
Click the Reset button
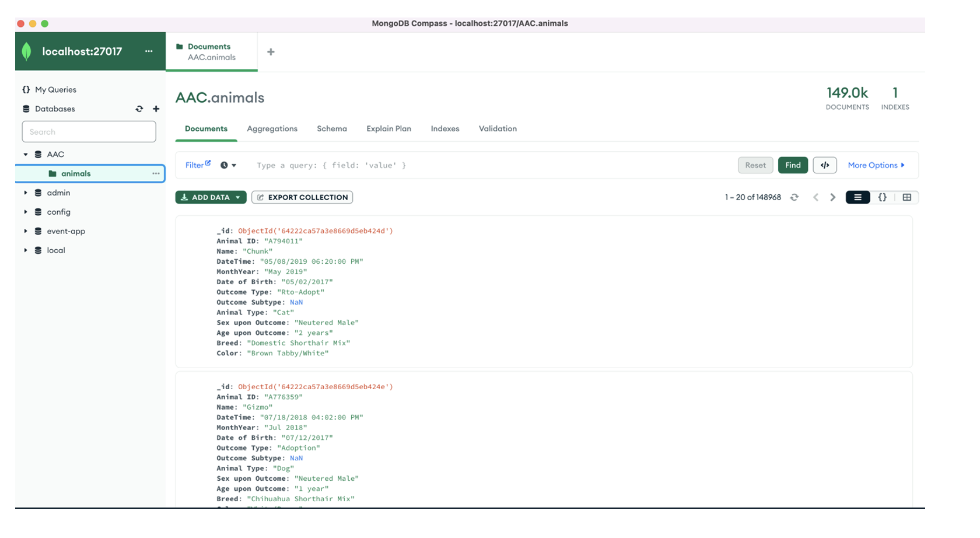tap(755, 166)
